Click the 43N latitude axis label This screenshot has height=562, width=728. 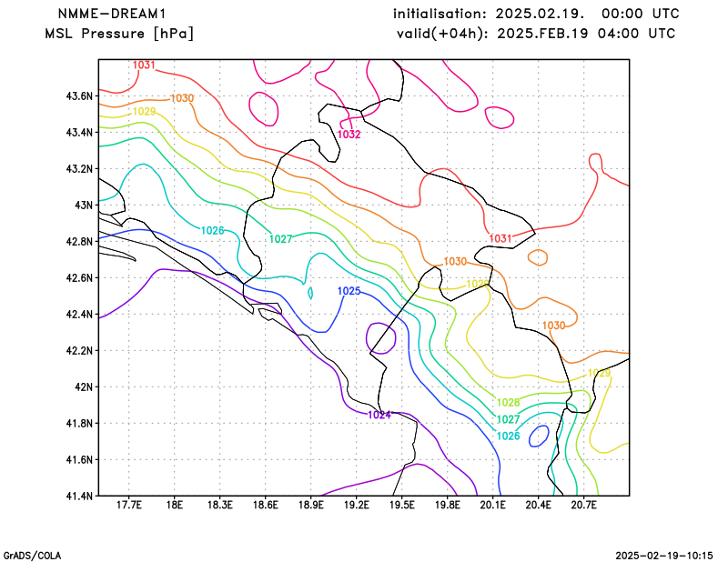coord(84,206)
